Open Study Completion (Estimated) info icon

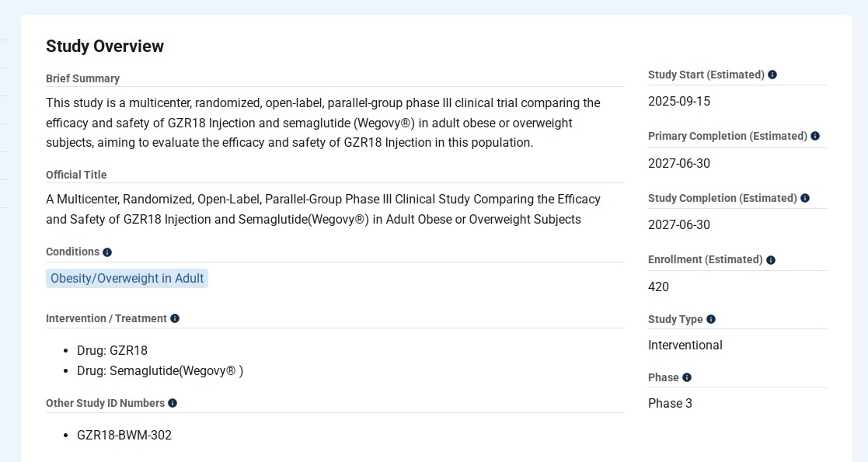point(805,198)
